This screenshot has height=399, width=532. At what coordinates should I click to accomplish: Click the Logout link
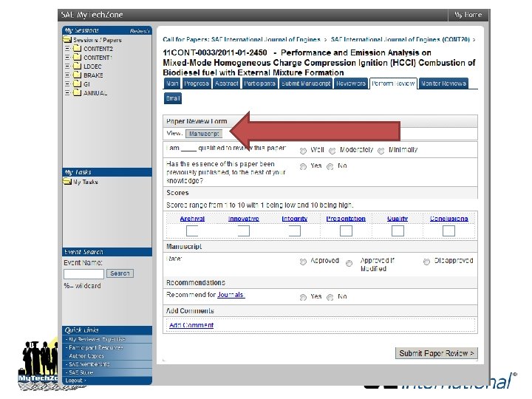[x=75, y=381]
